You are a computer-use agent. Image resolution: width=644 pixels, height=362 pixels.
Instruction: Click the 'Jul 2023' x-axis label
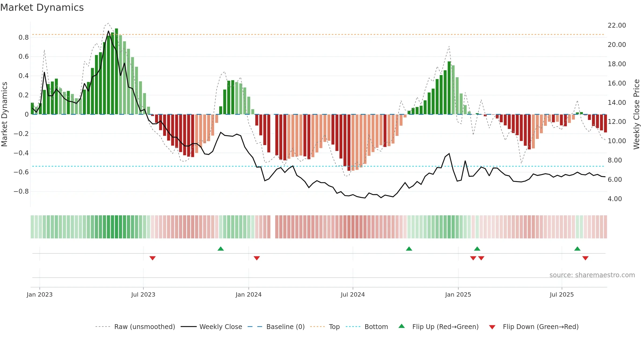pyautogui.click(x=143, y=294)
